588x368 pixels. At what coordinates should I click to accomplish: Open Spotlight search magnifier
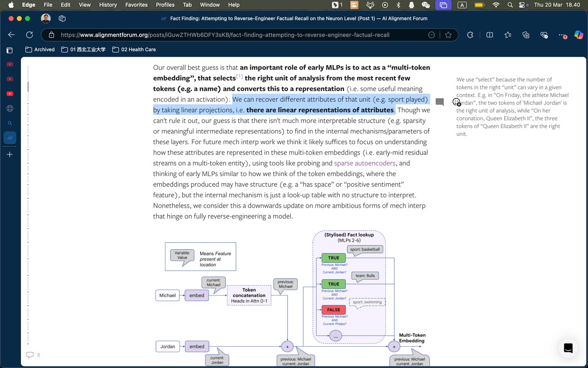510,5
